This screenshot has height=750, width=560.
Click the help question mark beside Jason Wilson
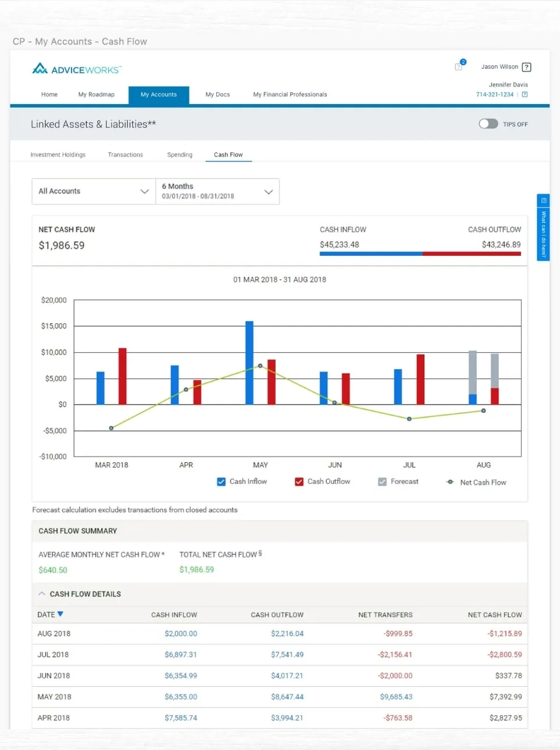(526, 67)
